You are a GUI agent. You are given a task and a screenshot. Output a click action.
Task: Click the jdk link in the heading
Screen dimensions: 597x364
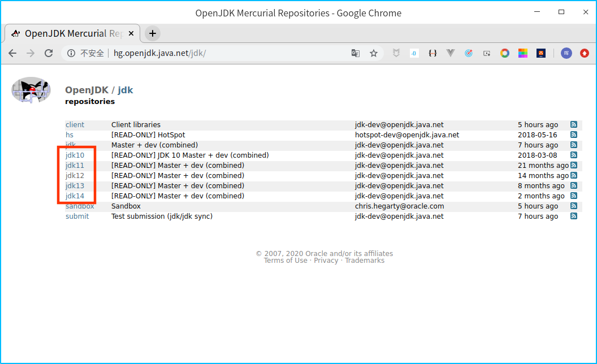pos(126,90)
